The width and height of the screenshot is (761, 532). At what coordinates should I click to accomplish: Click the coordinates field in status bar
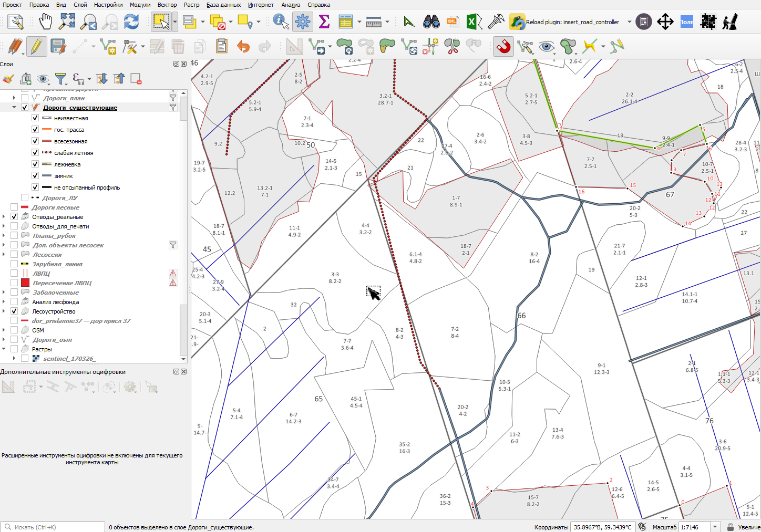pyautogui.click(x=603, y=527)
